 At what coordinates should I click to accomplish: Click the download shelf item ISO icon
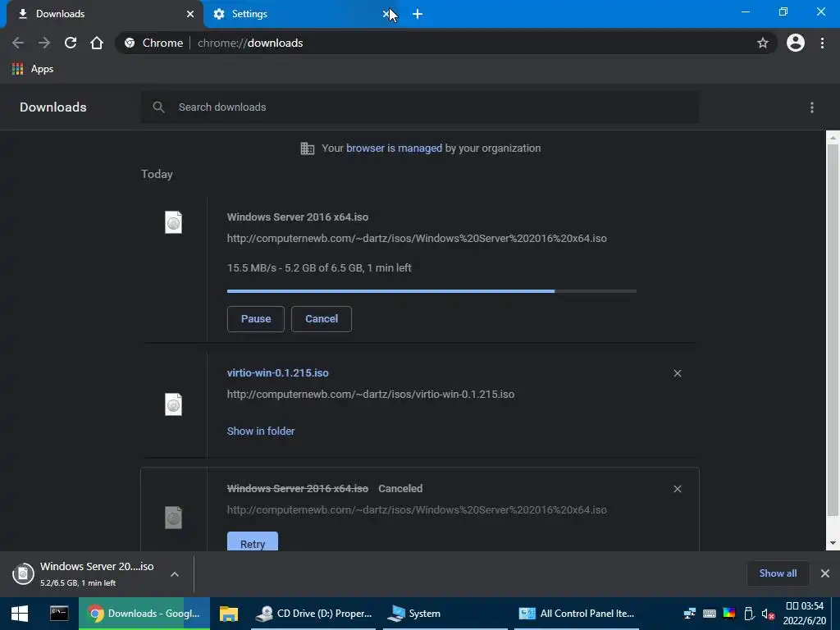pyautogui.click(x=23, y=573)
